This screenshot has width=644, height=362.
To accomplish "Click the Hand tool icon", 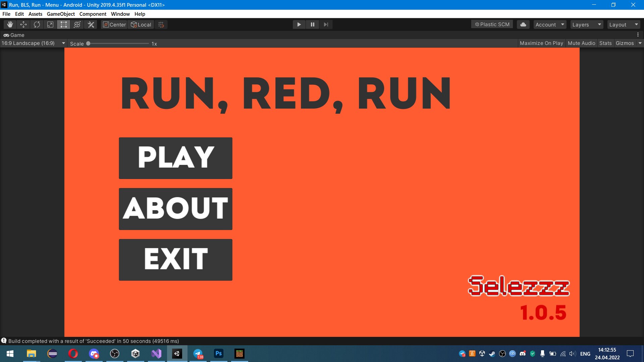I will pos(10,24).
